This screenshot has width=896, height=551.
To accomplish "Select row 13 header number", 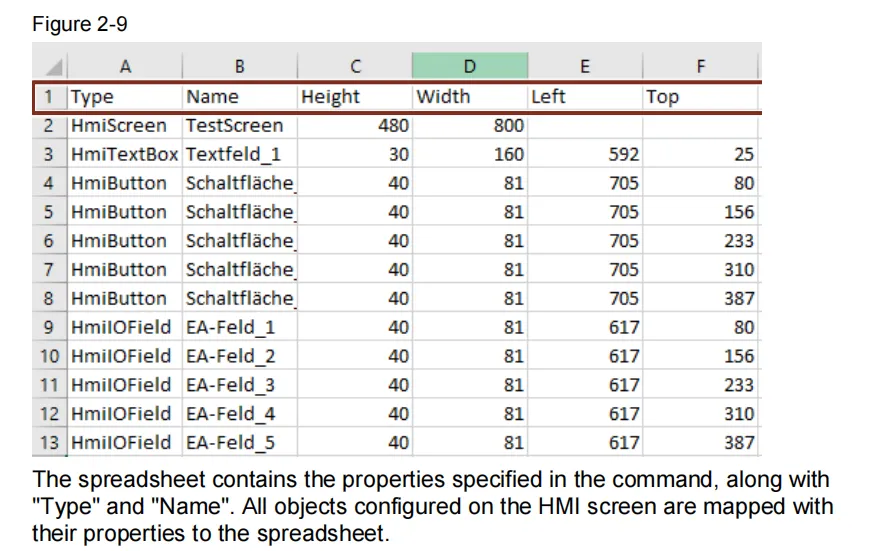I will coord(49,442).
